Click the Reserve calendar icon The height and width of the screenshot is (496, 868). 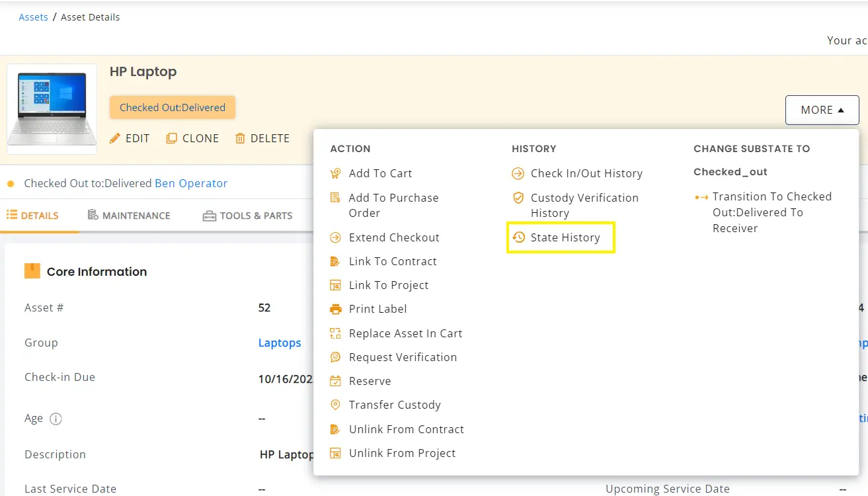[x=336, y=381]
